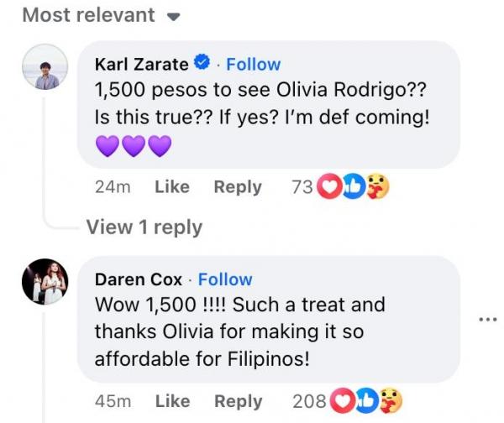Open Daren Cox's profile picture
504x423 pixels.
[45, 281]
